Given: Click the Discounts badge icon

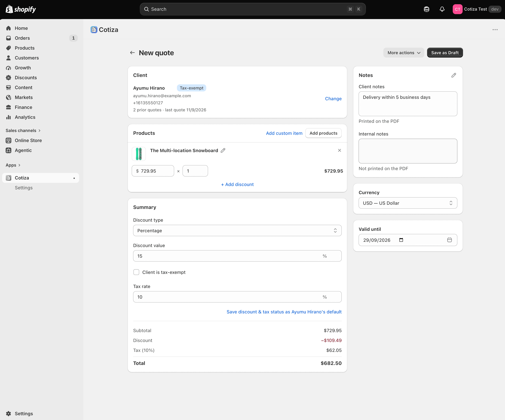Looking at the screenshot, I should point(8,78).
